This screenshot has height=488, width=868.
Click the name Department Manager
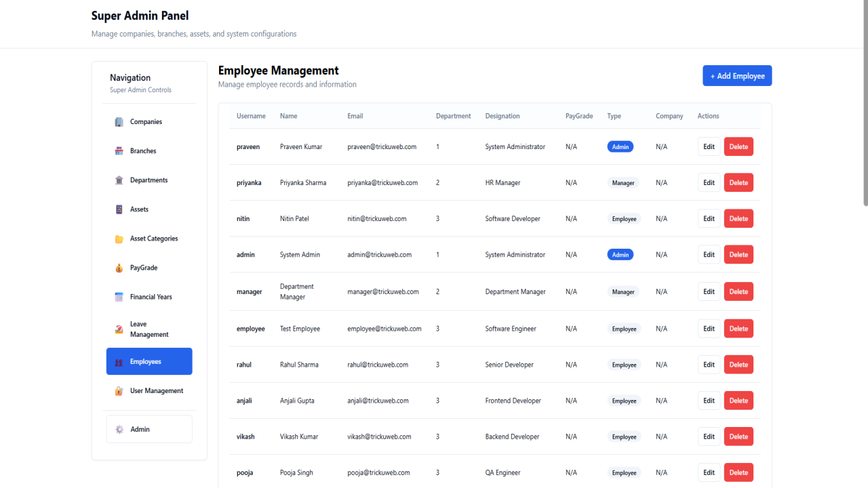297,291
